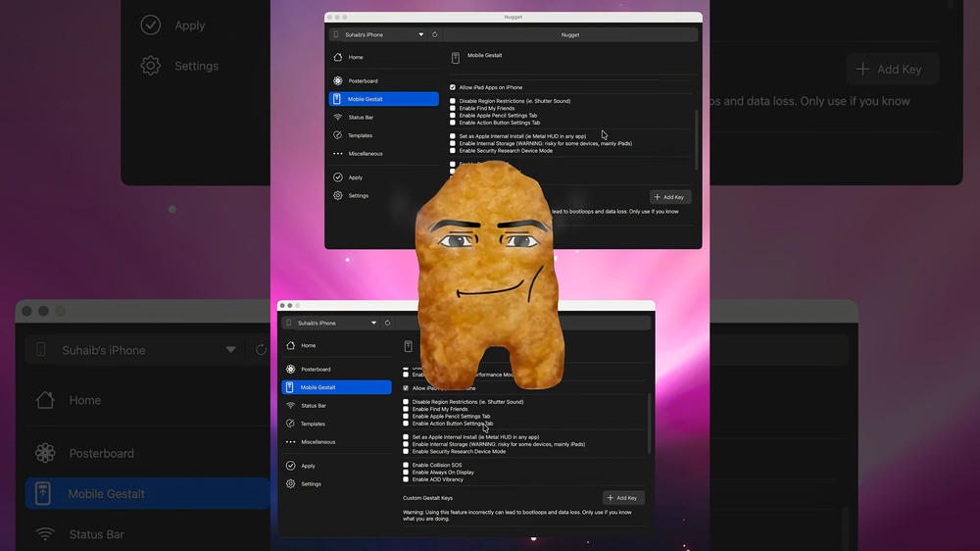Click large Home icon in enlarged background window
This screenshot has height=551, width=980.
coord(45,400)
